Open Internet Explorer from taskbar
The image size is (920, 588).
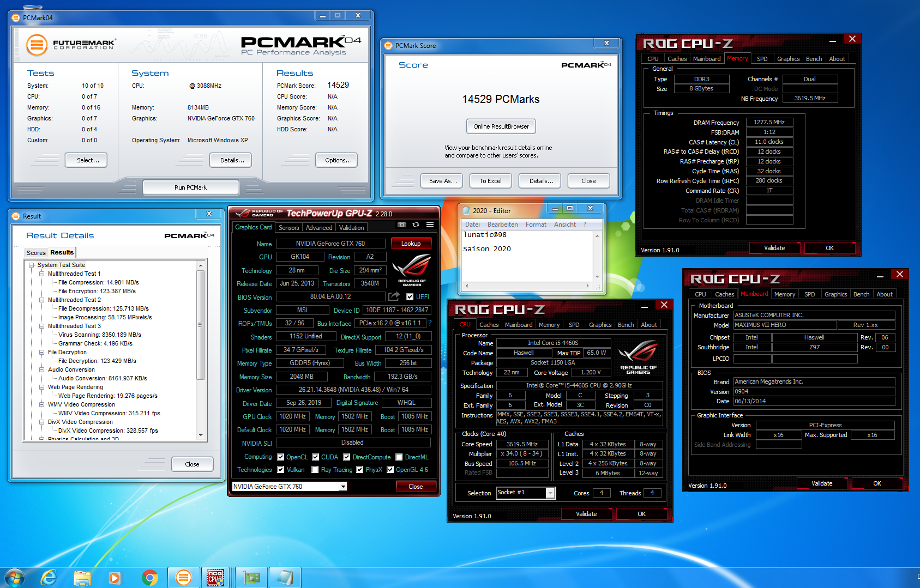coord(49,578)
